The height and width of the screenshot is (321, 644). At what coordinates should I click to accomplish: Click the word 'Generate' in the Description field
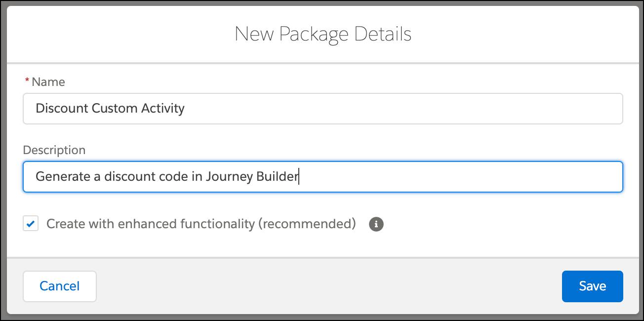coord(63,176)
